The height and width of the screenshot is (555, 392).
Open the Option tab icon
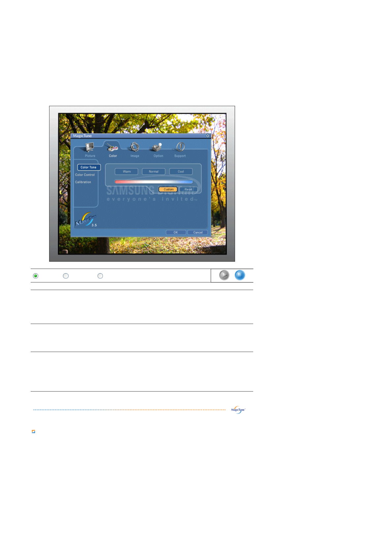156,147
